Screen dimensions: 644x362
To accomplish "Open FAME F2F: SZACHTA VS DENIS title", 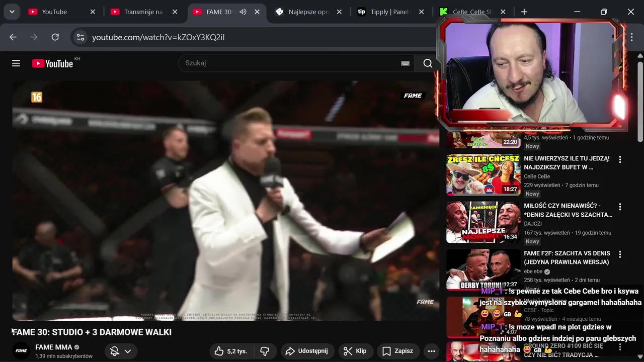I will tap(567, 257).
